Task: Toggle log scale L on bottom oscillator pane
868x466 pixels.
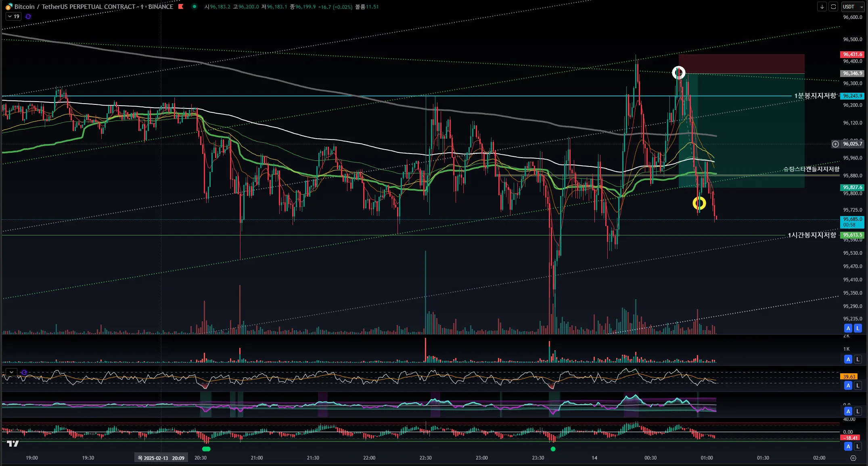Action: click(858, 446)
